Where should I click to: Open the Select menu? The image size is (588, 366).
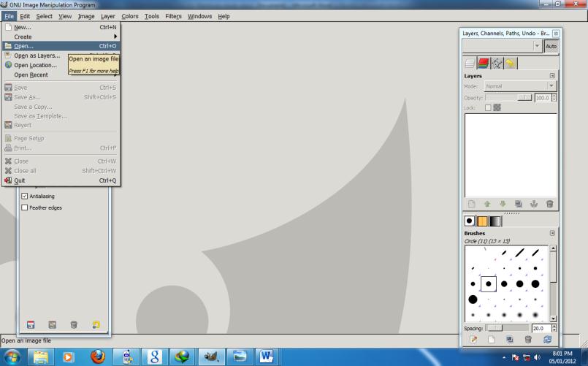click(45, 16)
